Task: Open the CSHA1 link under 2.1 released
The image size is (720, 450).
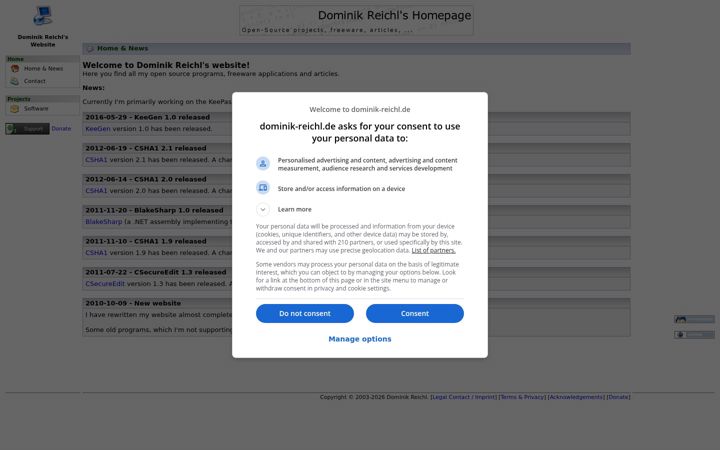Action: click(96, 160)
